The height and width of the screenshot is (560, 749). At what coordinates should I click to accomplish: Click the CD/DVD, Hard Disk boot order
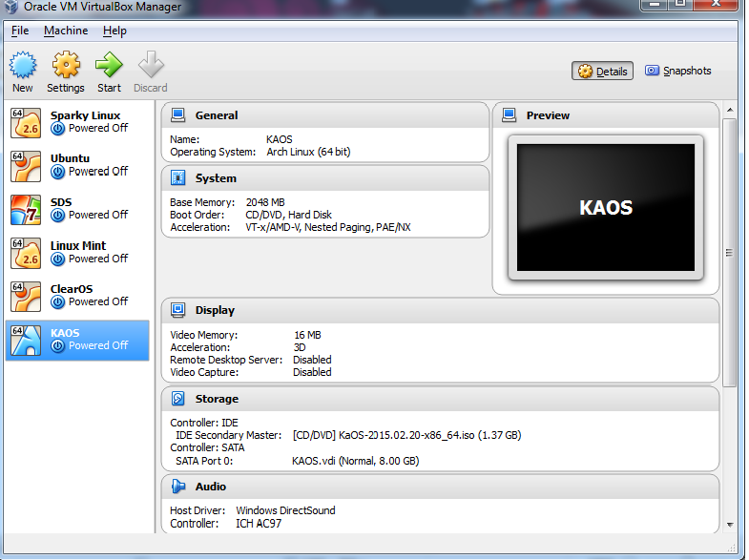coord(288,215)
